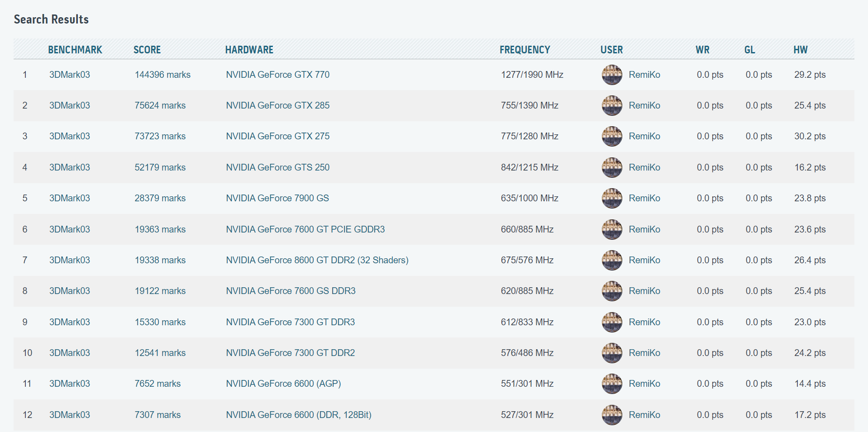The width and height of the screenshot is (868, 432).
Task: Select the avatar in the 7900 GS row
Action: click(x=611, y=198)
